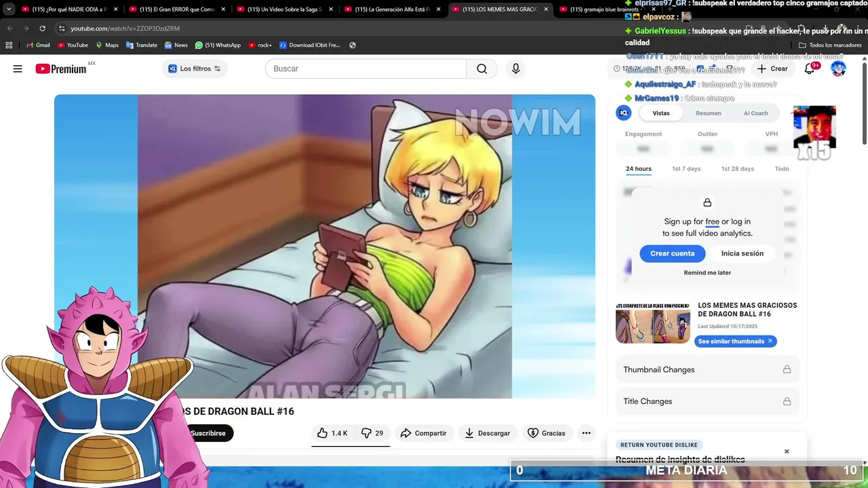Image resolution: width=868 pixels, height=488 pixels.
Task: Open the rock+ bookmark
Action: [x=260, y=45]
